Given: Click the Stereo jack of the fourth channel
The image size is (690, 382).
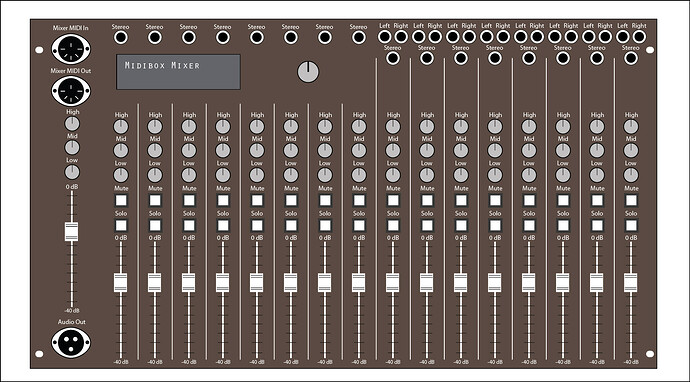Looking at the screenshot, I should tap(223, 37).
